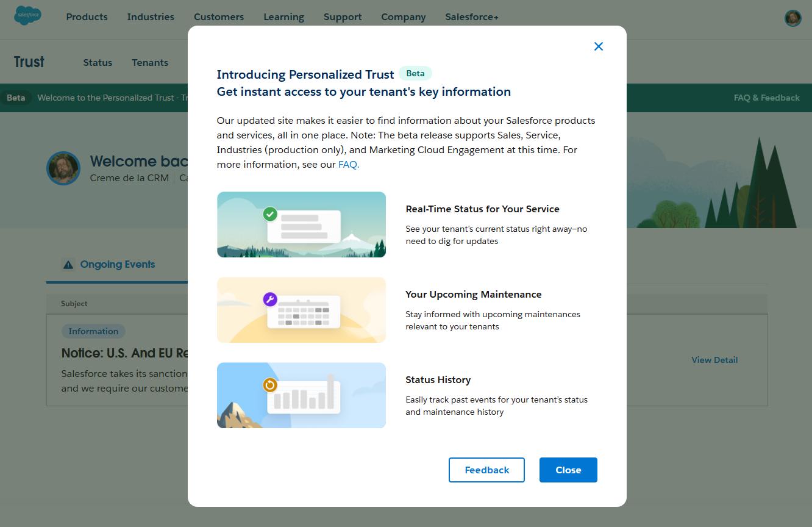
Task: Select Salesforce+ in the navigation bar
Action: point(471,17)
